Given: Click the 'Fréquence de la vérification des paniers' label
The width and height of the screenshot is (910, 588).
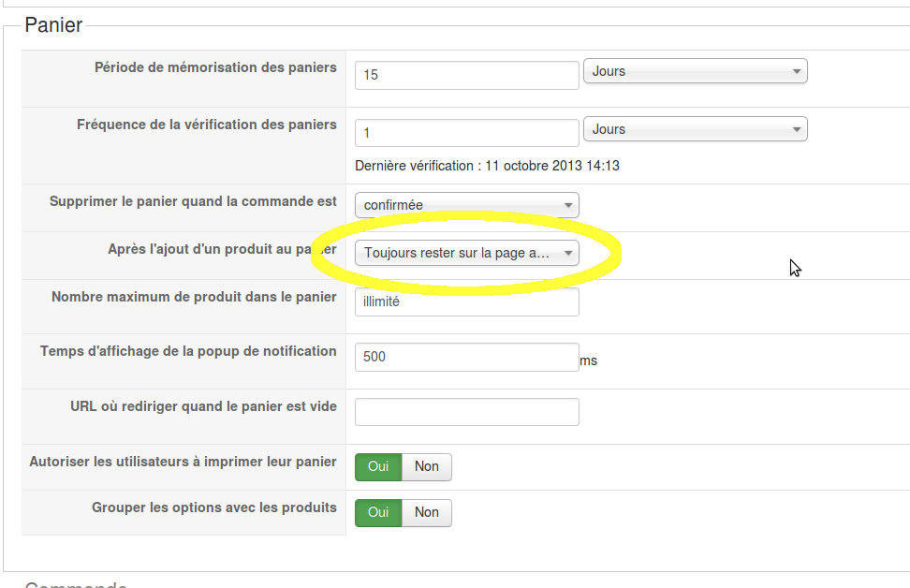Looking at the screenshot, I should (206, 125).
